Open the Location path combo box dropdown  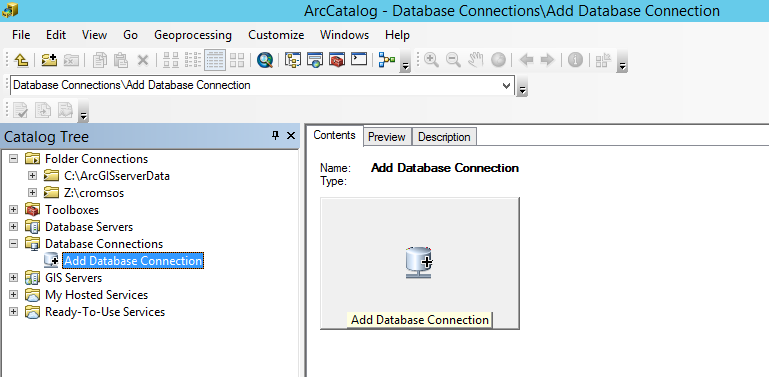[x=507, y=85]
